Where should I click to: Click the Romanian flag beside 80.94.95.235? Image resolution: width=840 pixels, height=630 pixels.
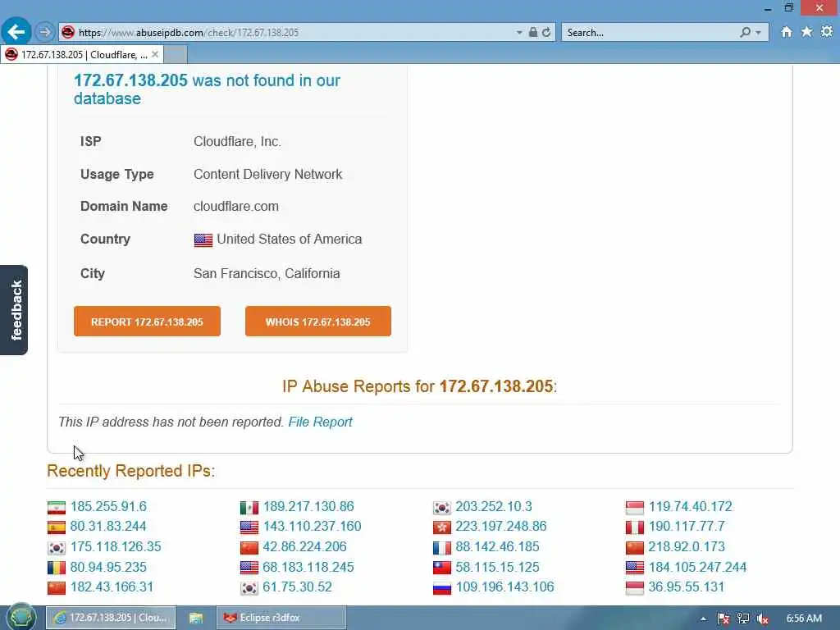click(57, 568)
